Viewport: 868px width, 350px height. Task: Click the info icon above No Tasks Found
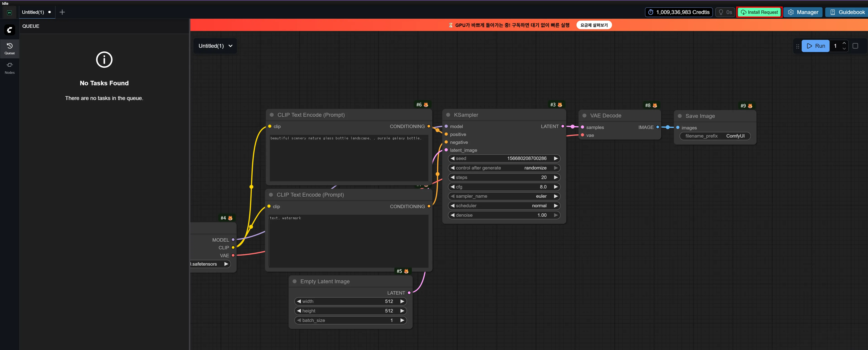[x=104, y=60]
